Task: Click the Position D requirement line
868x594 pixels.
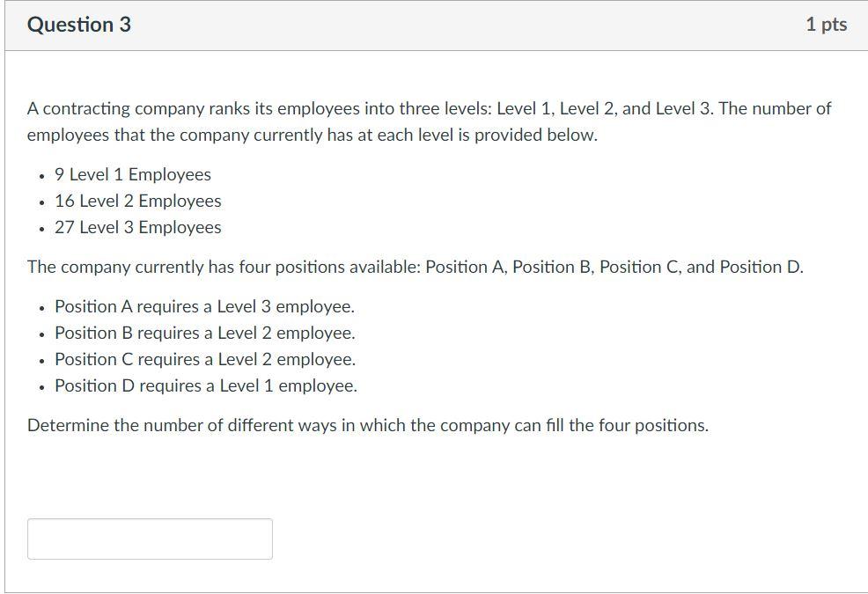Action: click(205, 385)
